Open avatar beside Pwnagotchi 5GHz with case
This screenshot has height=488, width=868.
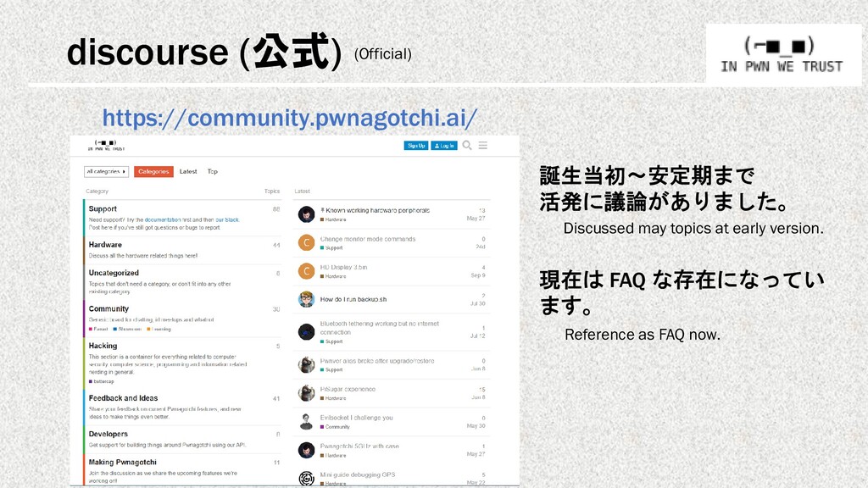click(306, 450)
